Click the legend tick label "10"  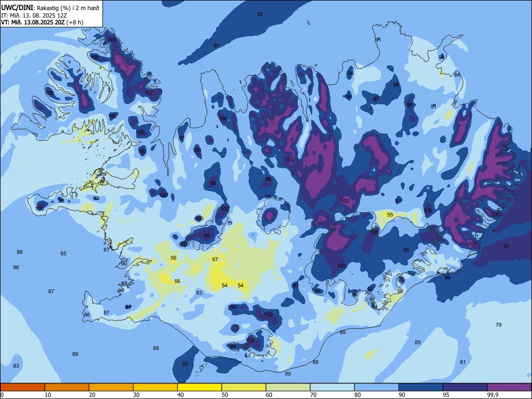coord(48,395)
